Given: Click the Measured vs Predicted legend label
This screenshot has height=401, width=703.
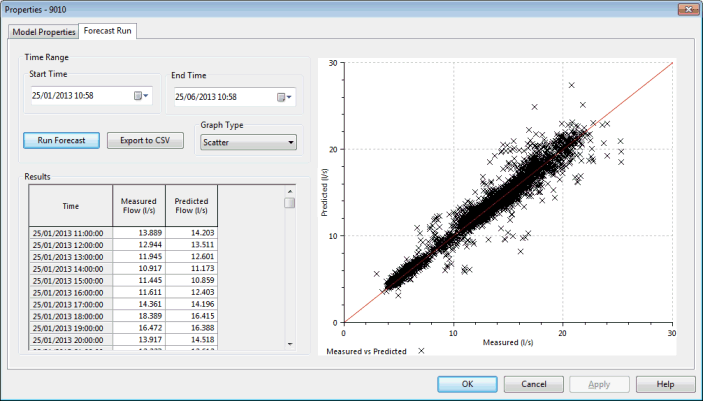Looking at the screenshot, I should click(366, 351).
